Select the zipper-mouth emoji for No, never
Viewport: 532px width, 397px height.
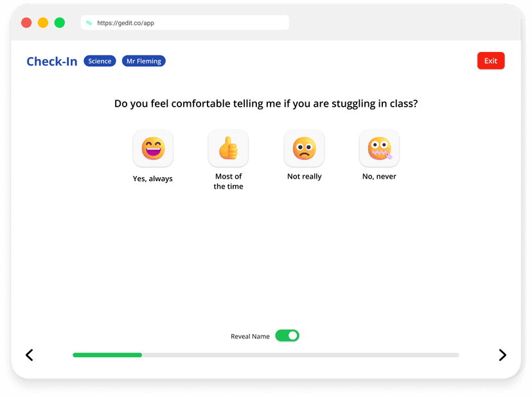[x=379, y=148]
